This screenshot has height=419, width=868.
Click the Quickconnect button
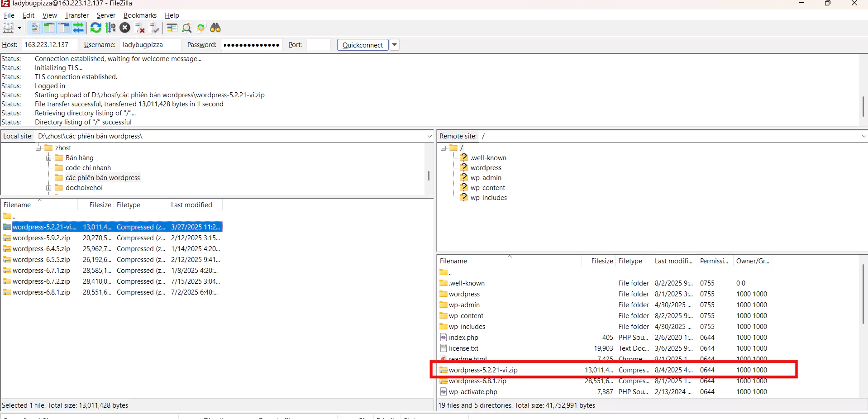362,45
